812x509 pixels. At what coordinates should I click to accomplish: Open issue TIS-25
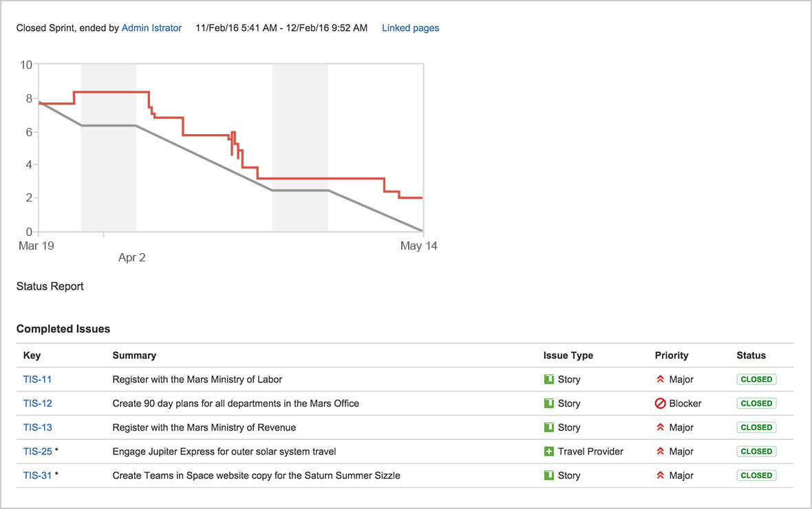pyautogui.click(x=37, y=451)
